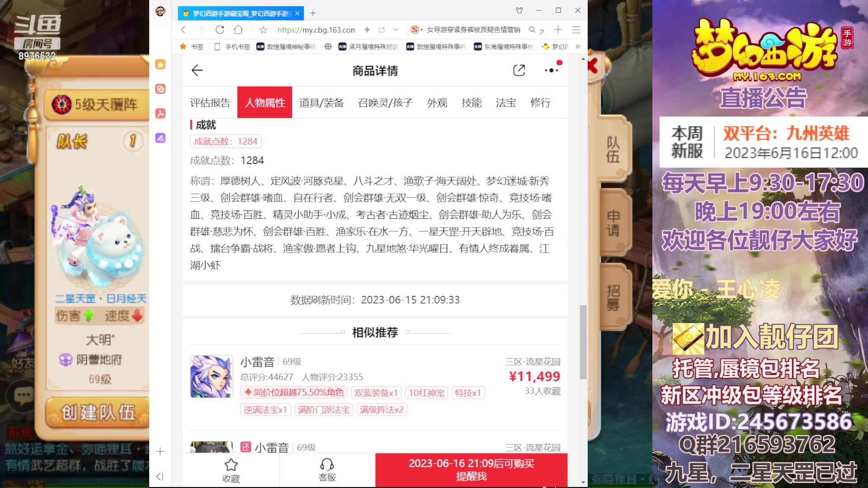Click the share icon beside 商品详情
Viewport: 868px width, 488px height.
point(519,70)
